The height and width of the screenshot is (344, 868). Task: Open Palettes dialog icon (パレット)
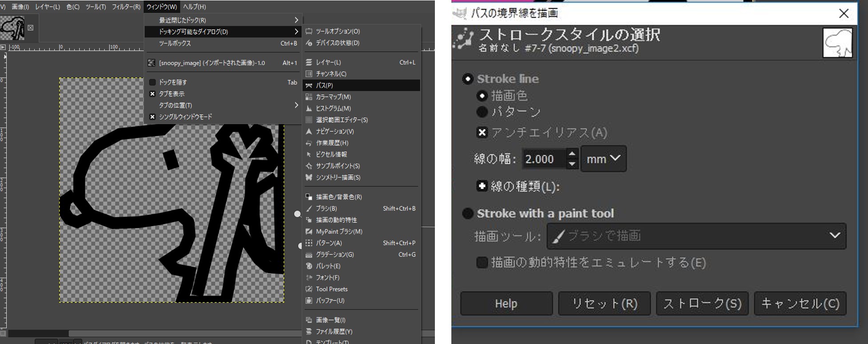coord(309,266)
